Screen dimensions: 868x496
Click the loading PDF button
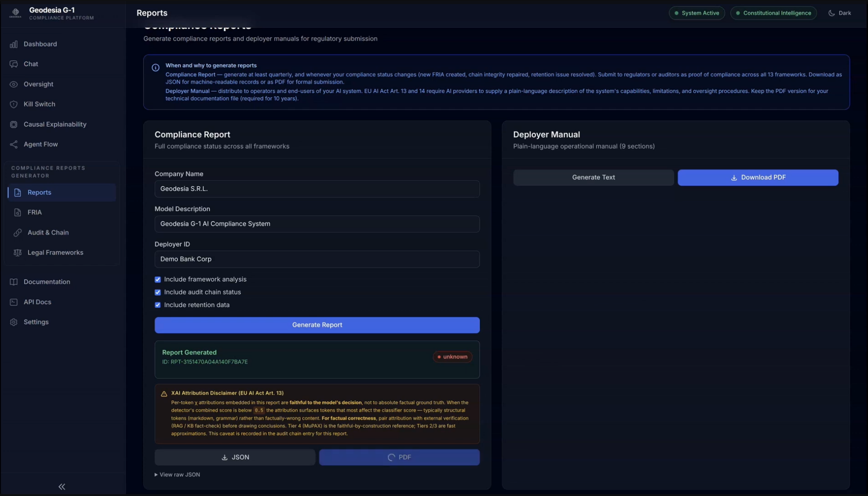pyautogui.click(x=399, y=458)
